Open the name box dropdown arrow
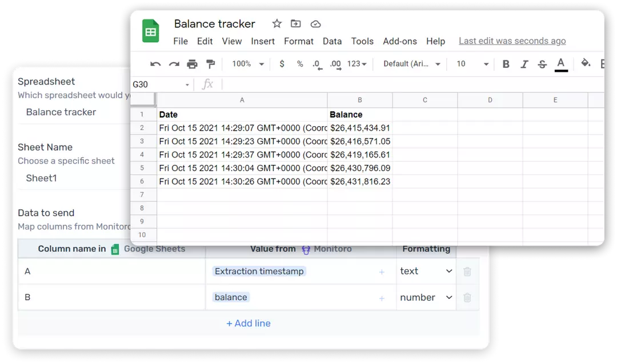Image resolution: width=617 pixels, height=364 pixels. coord(187,85)
